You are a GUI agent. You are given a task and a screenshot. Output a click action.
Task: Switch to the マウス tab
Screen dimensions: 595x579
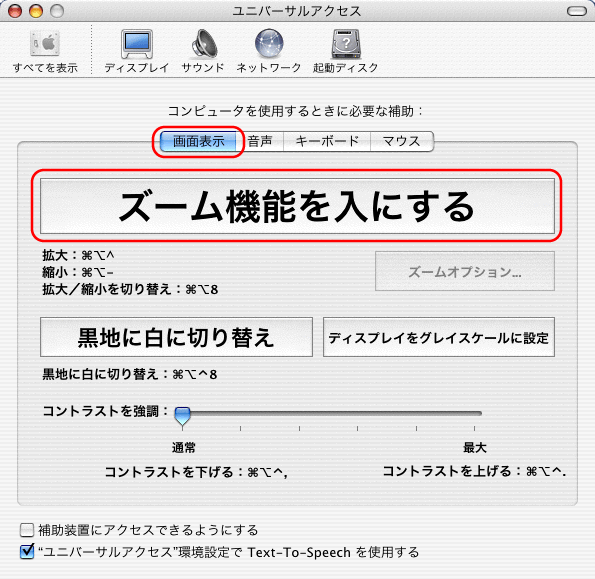tap(401, 141)
